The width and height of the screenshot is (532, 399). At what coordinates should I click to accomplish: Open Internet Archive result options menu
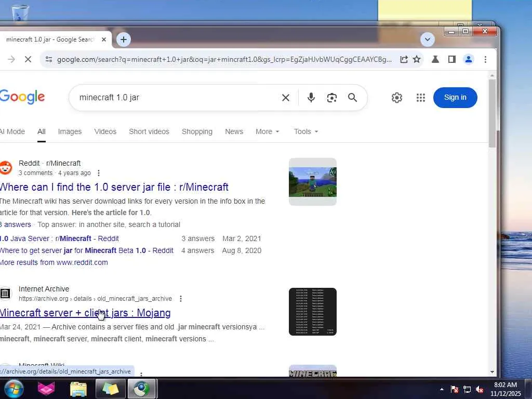click(180, 299)
